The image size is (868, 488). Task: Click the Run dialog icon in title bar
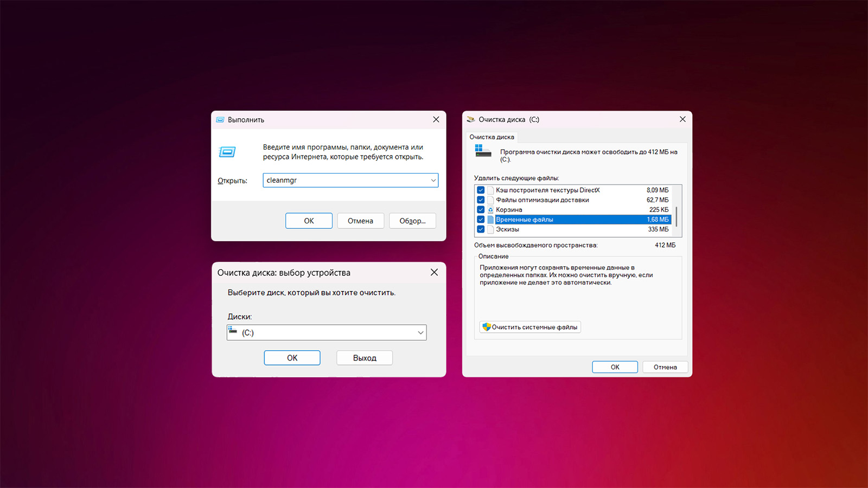click(220, 120)
